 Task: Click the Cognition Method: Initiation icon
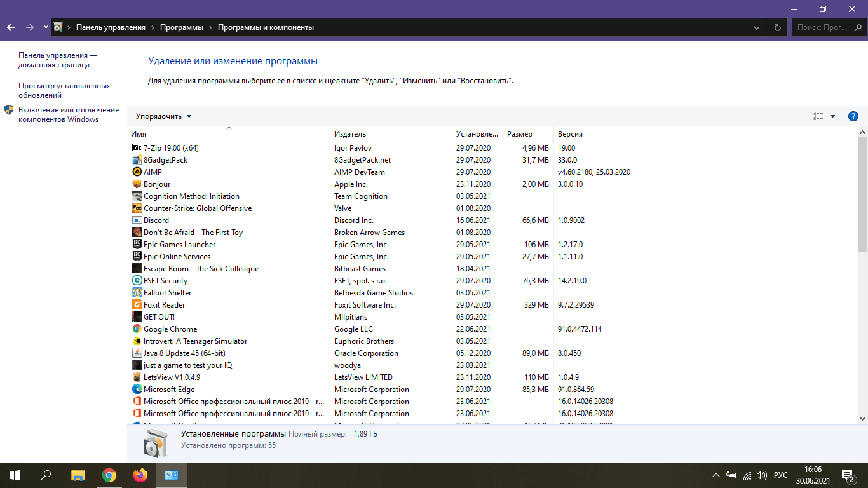(x=137, y=196)
